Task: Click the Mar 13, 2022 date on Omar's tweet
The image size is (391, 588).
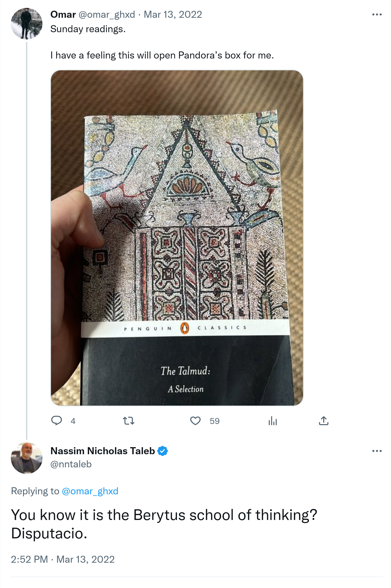Action: 173,15
